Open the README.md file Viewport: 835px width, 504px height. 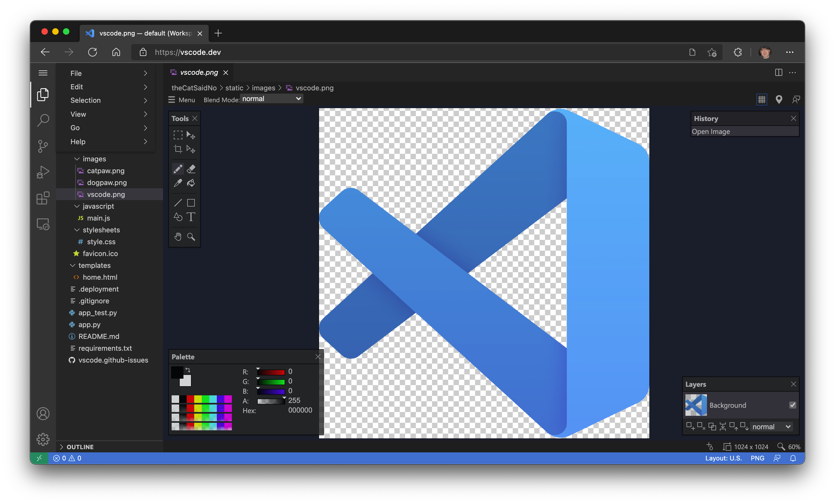pos(99,336)
